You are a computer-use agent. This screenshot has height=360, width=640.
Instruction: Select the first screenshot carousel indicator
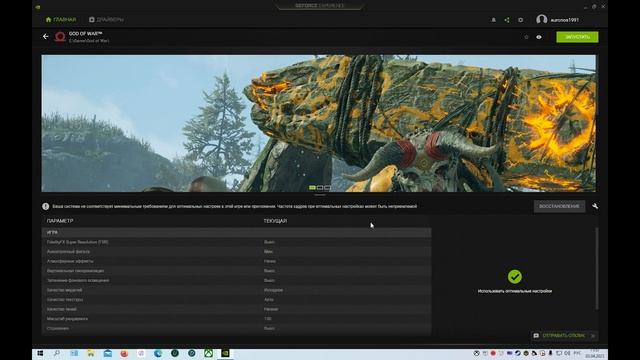312,187
